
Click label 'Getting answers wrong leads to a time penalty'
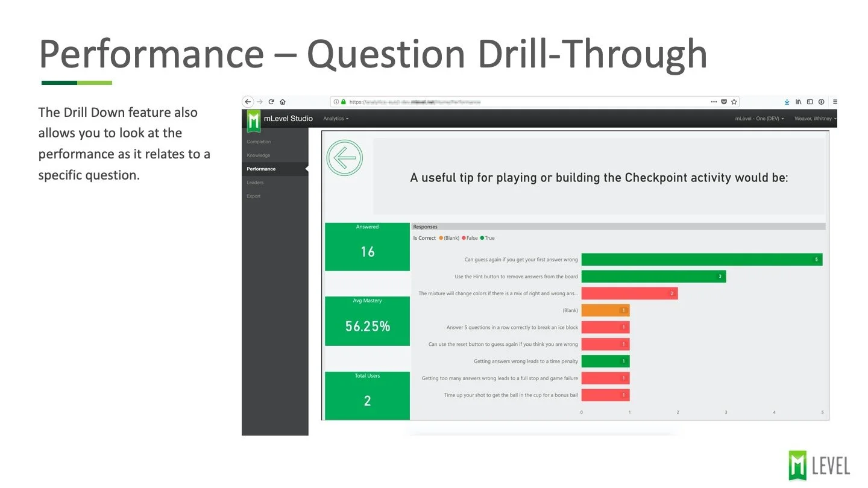(x=526, y=361)
